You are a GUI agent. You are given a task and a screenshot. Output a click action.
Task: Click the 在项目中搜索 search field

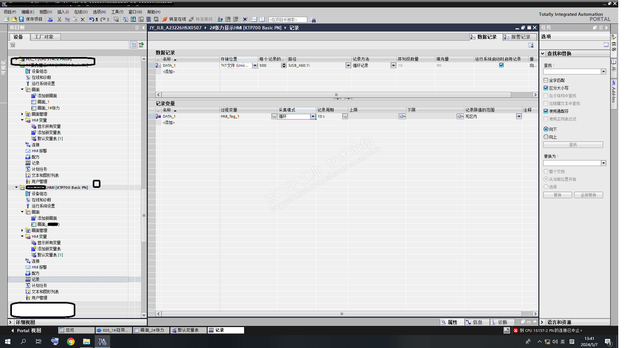(287, 20)
